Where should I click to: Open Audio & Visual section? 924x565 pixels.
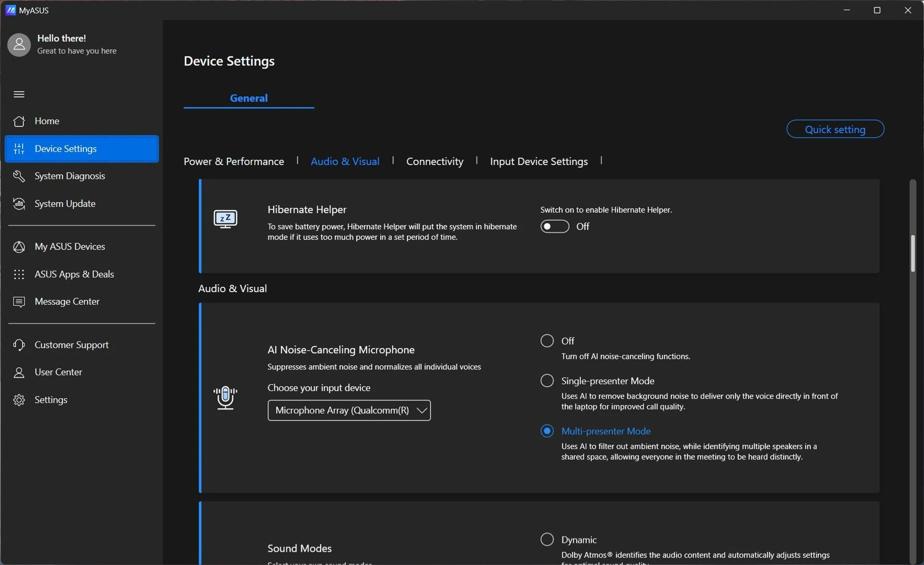point(345,161)
